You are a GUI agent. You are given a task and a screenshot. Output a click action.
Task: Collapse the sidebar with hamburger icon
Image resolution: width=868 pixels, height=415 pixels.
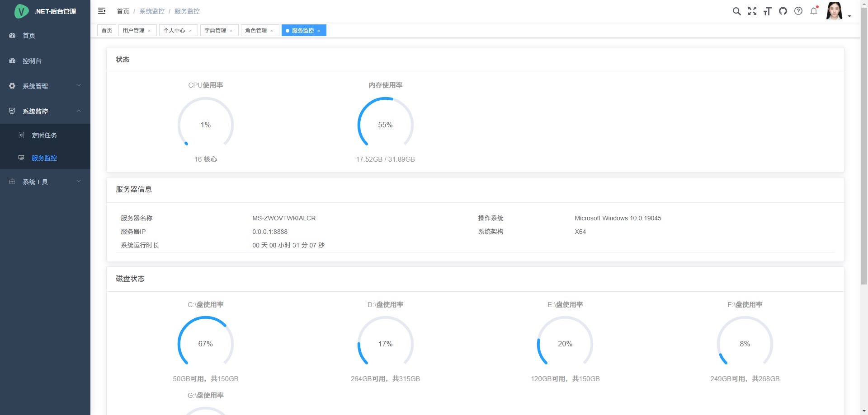tap(102, 11)
